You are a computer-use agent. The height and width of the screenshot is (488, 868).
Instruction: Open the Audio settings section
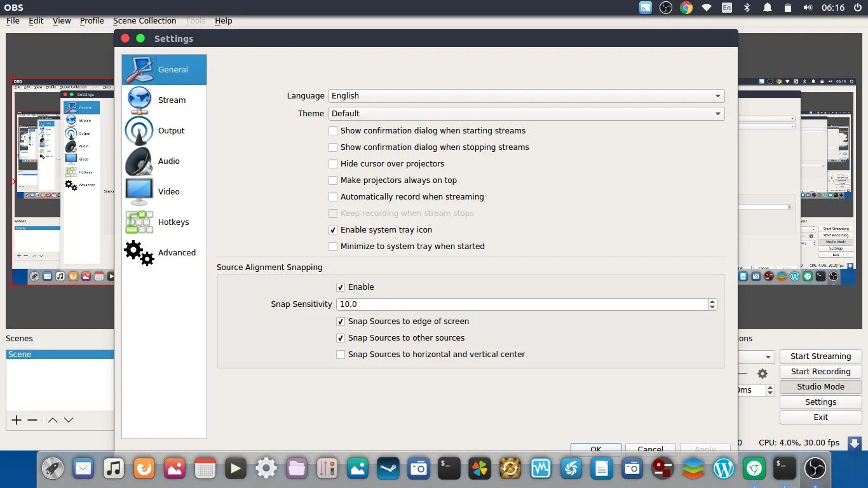coord(164,161)
